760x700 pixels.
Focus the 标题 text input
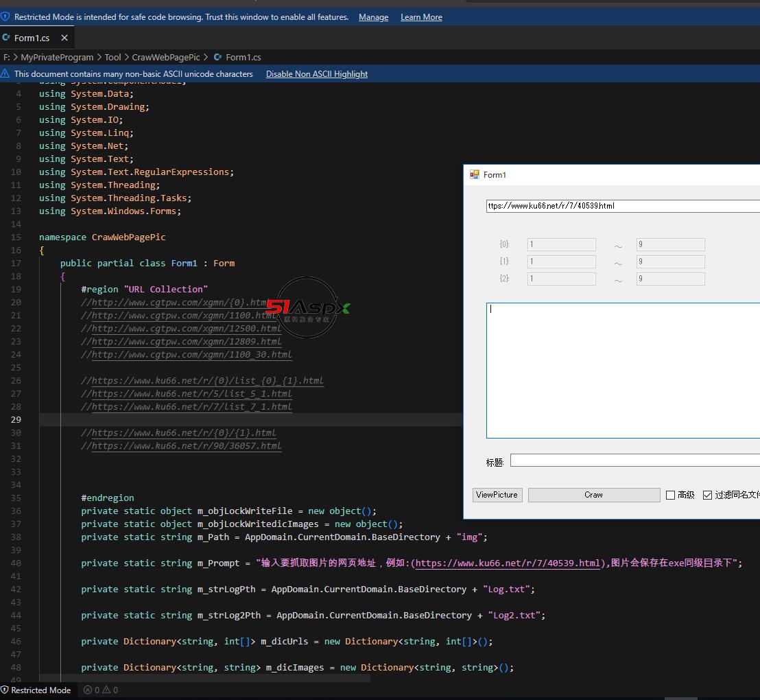point(635,460)
